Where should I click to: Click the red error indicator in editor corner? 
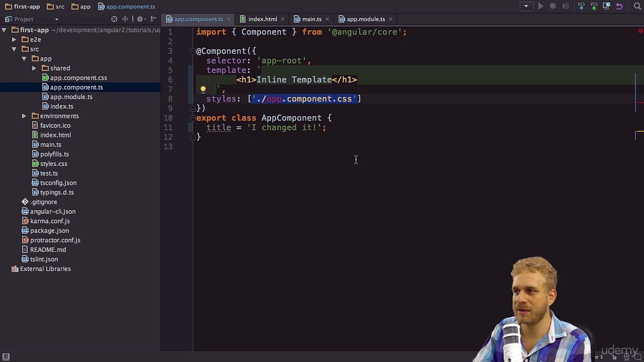point(640,31)
